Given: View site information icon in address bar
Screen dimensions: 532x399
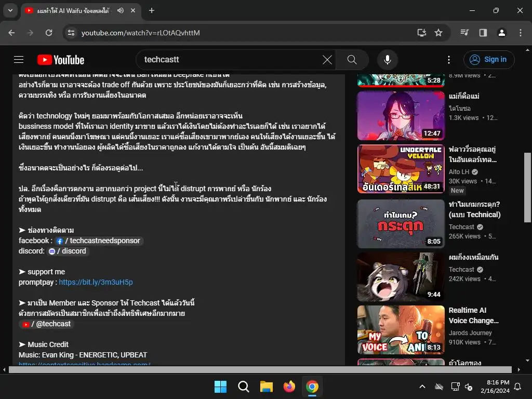Looking at the screenshot, I should point(71,33).
